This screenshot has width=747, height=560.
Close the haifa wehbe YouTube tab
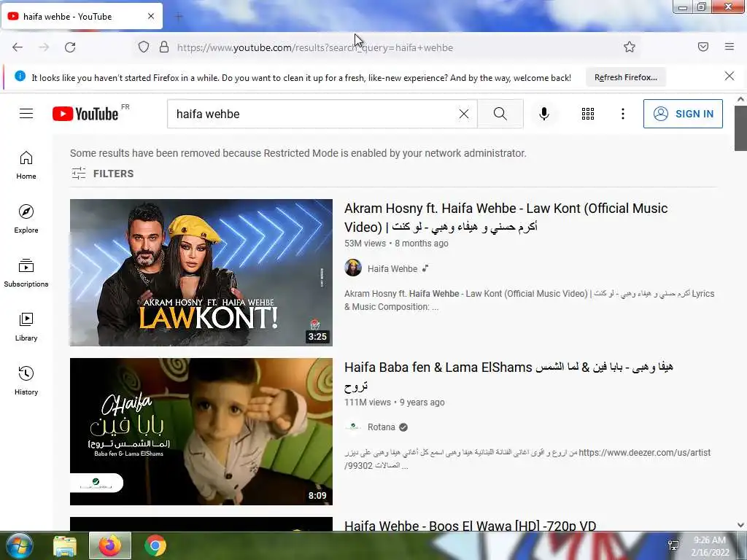151,16
